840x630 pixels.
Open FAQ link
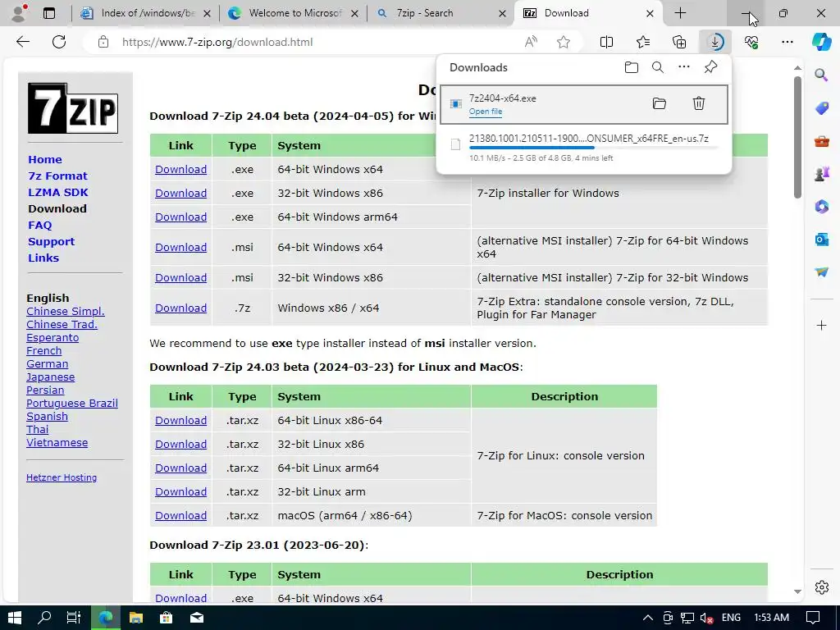click(x=39, y=225)
